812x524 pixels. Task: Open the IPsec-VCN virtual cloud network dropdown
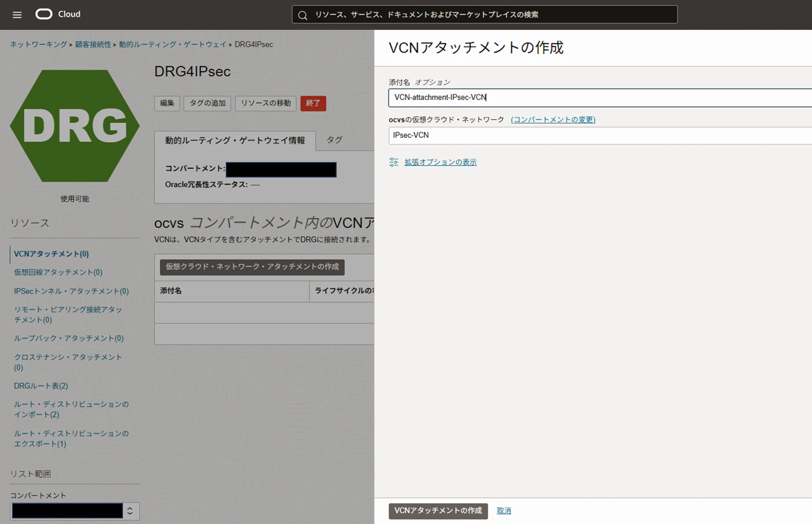pos(600,135)
